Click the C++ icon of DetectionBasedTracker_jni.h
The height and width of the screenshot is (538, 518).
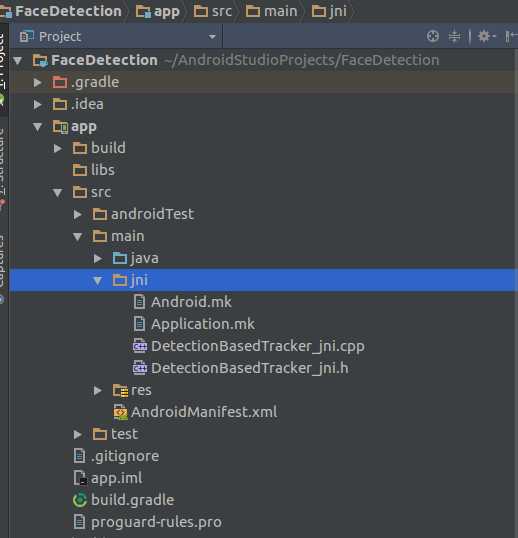point(140,368)
